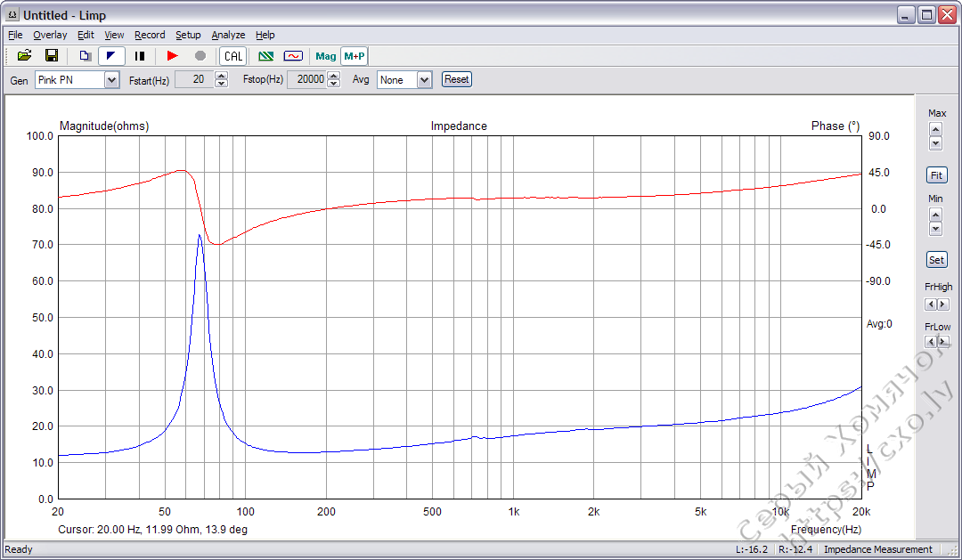This screenshot has width=962, height=560.
Task: Open the Analyze menu
Action: coord(228,35)
